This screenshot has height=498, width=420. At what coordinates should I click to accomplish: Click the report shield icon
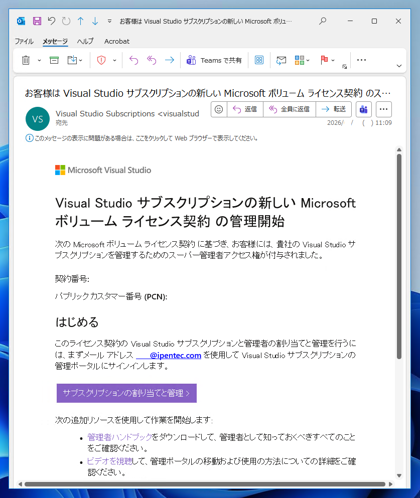click(x=101, y=60)
